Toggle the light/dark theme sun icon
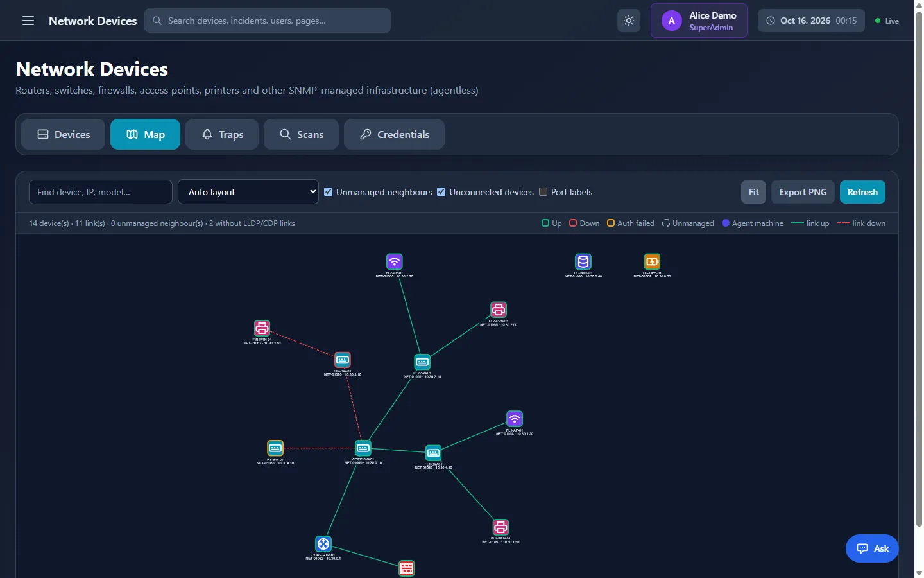924x578 pixels. (629, 21)
